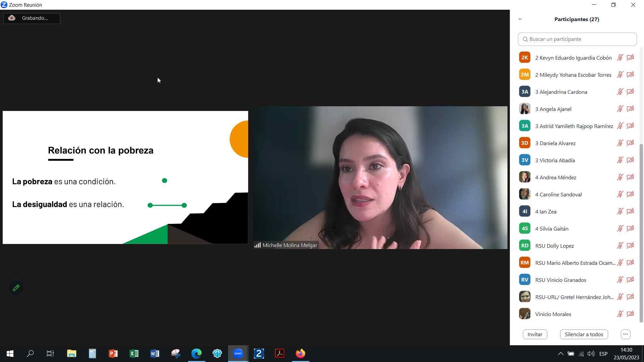Open PowerPoint from the taskbar

coord(113,353)
